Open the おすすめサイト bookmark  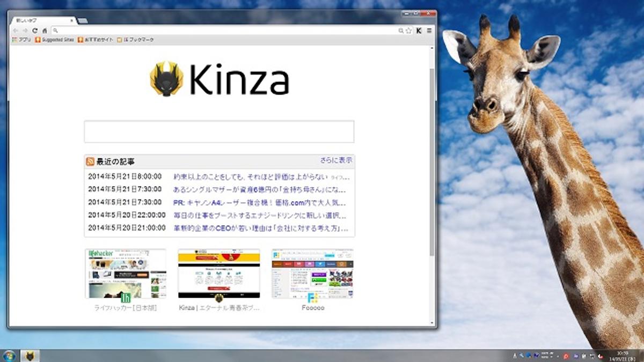click(96, 40)
